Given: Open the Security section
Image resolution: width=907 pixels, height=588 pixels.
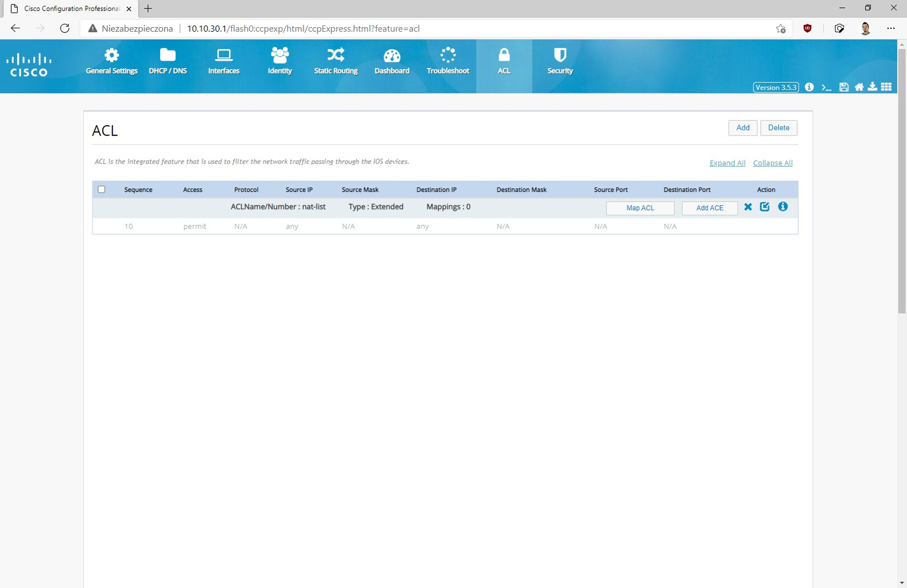Looking at the screenshot, I should [560, 61].
